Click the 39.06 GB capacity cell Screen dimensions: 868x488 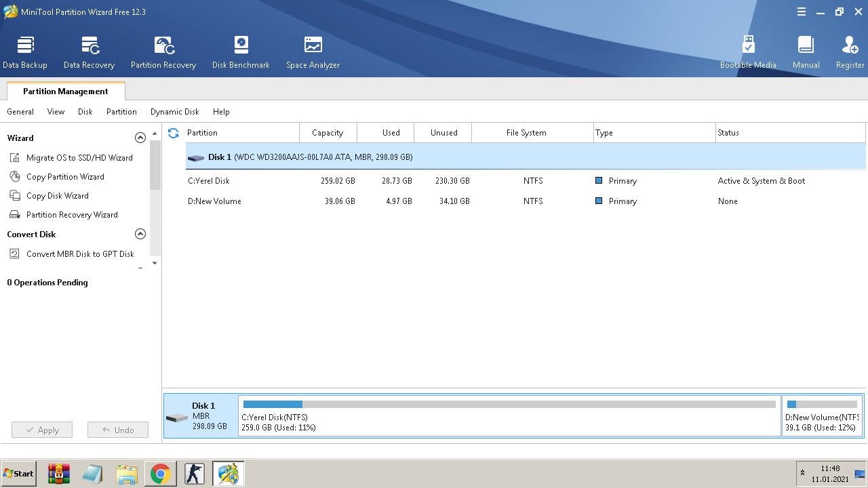[340, 201]
